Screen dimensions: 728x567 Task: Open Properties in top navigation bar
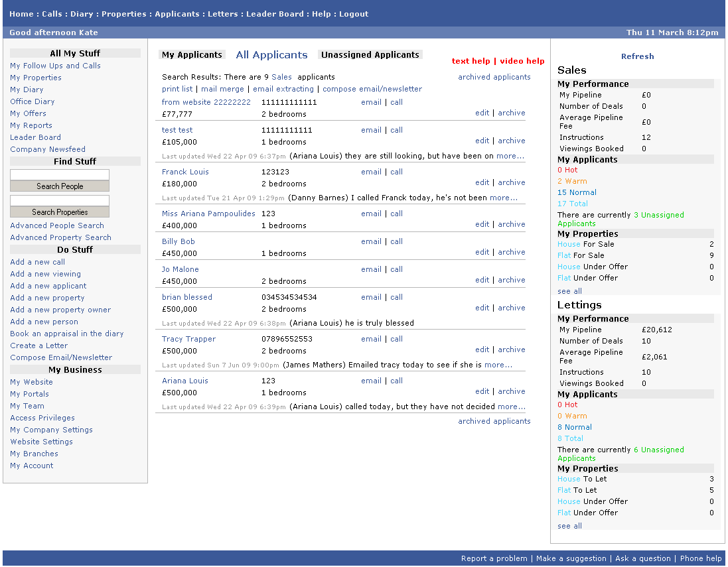124,14
